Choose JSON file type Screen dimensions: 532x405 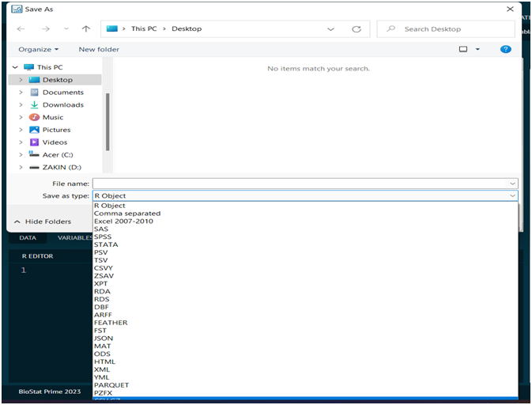click(x=305, y=339)
